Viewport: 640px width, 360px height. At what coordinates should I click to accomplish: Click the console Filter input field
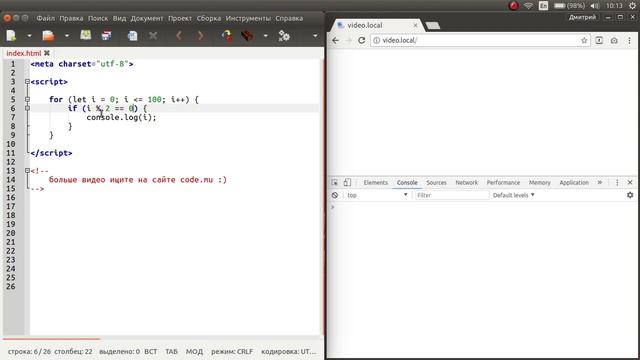pos(452,195)
